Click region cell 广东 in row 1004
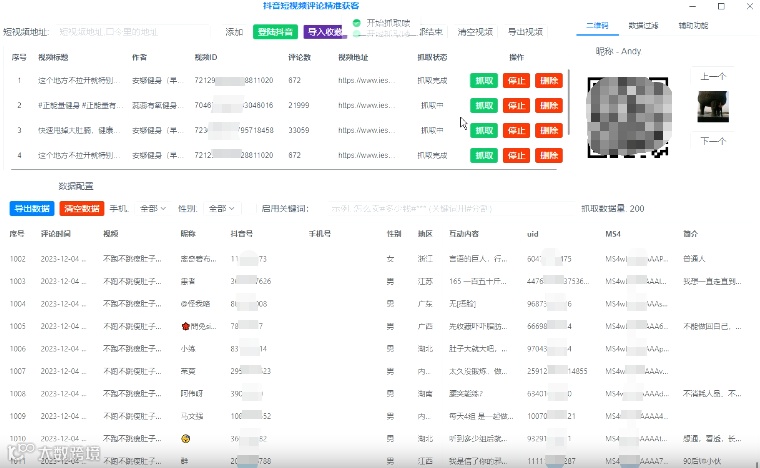Viewport: 760px width, 468px height. coord(425,304)
